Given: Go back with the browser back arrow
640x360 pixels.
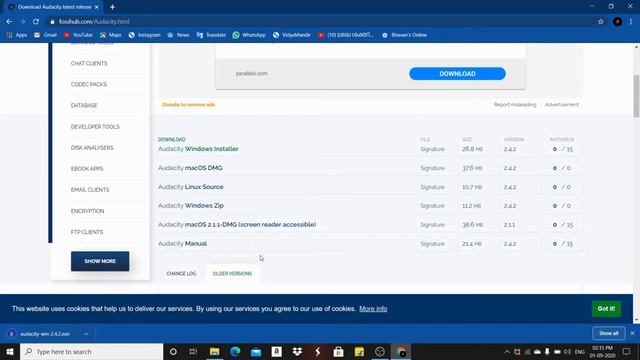Looking at the screenshot, I should point(9,22).
